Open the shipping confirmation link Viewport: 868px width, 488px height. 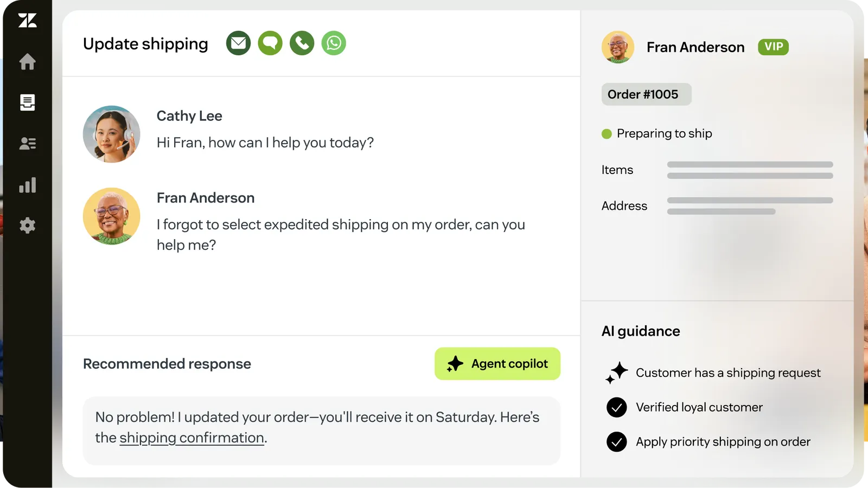[192, 438]
